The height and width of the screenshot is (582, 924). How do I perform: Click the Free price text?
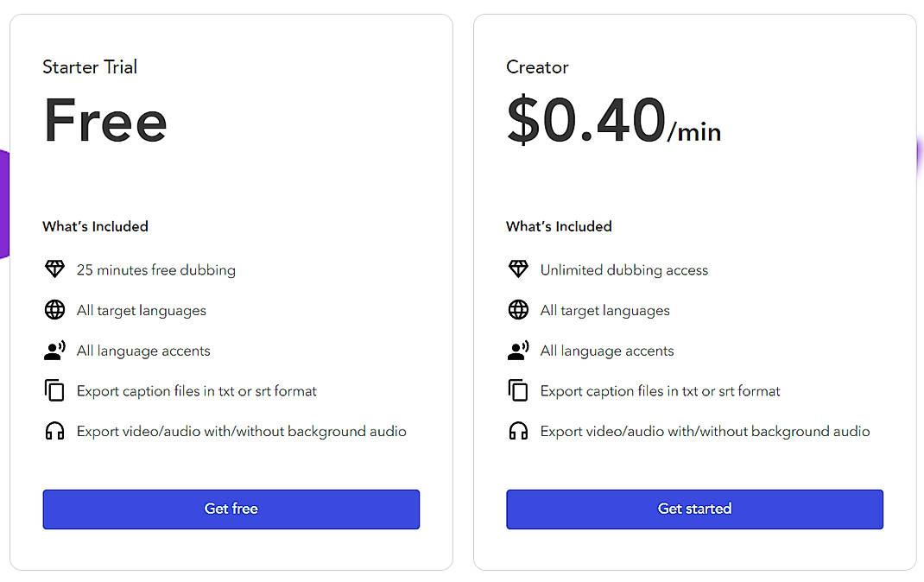[x=105, y=121]
